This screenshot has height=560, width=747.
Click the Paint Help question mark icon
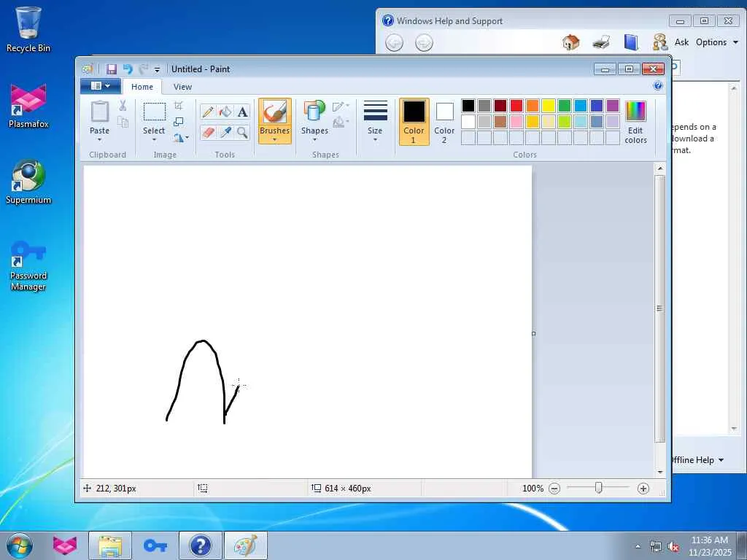[x=658, y=86]
